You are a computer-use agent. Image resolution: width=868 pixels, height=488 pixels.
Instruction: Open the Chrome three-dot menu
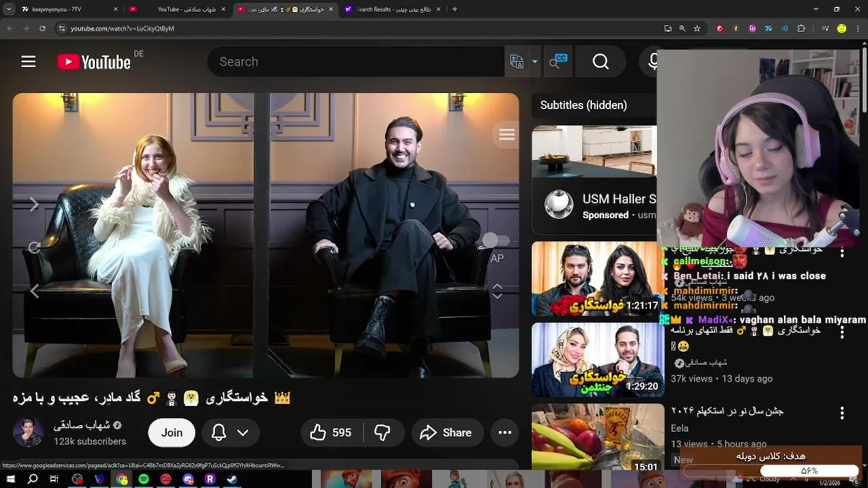[x=859, y=28]
